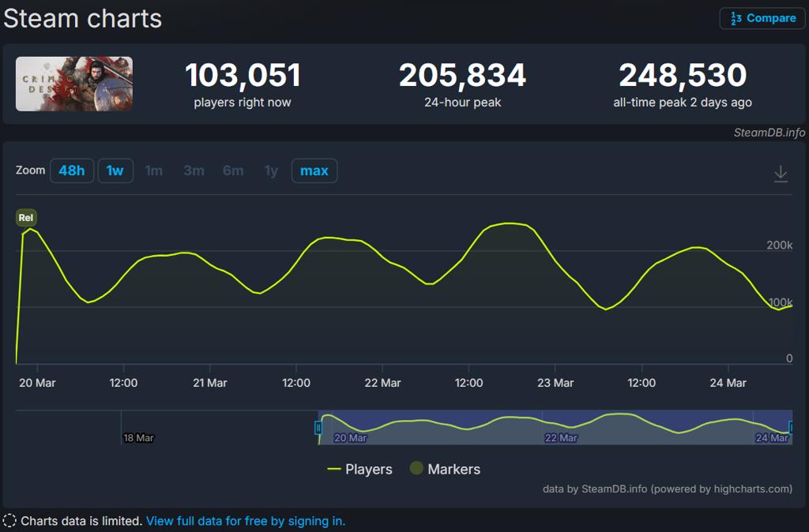Image resolution: width=809 pixels, height=532 pixels.
Task: Click the chart download menu icon
Action: (781, 174)
